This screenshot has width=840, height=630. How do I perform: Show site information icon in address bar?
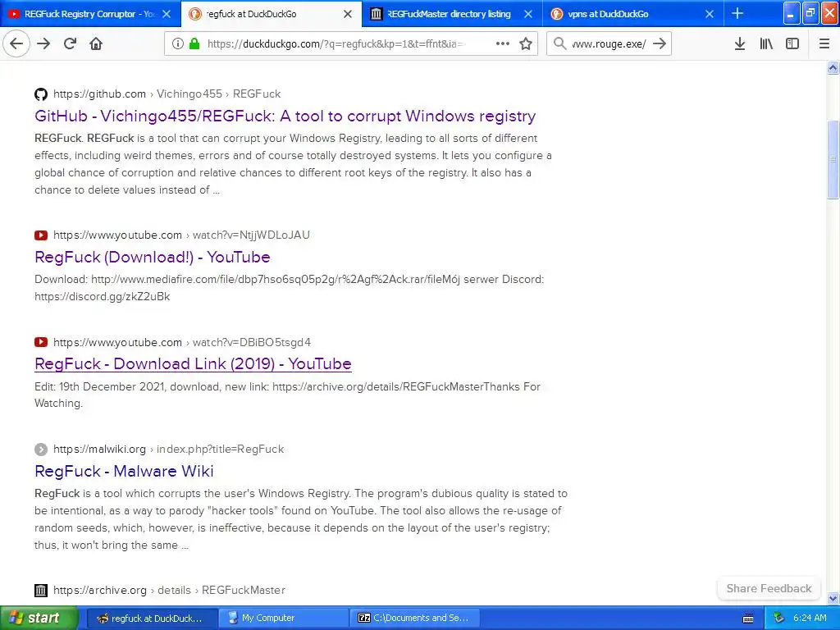pyautogui.click(x=177, y=43)
